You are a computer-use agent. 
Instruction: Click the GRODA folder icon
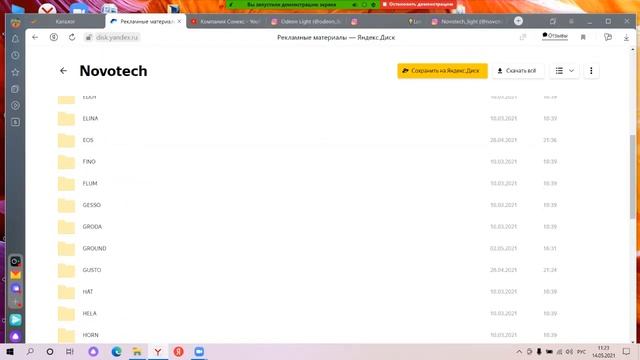tap(66, 227)
